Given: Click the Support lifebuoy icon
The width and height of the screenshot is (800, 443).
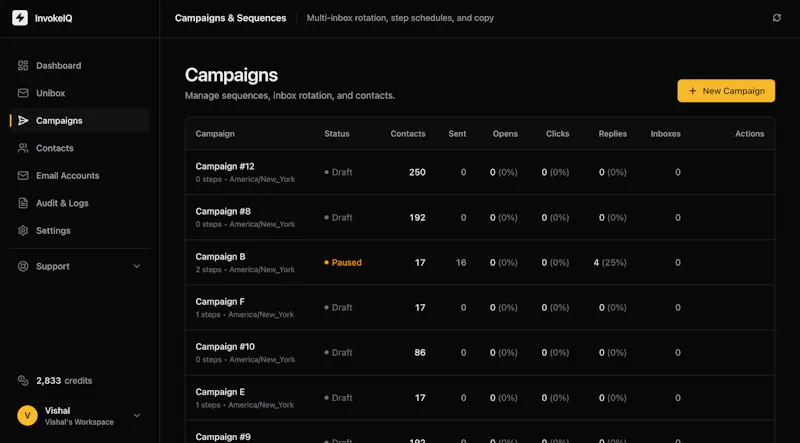Looking at the screenshot, I should (23, 266).
